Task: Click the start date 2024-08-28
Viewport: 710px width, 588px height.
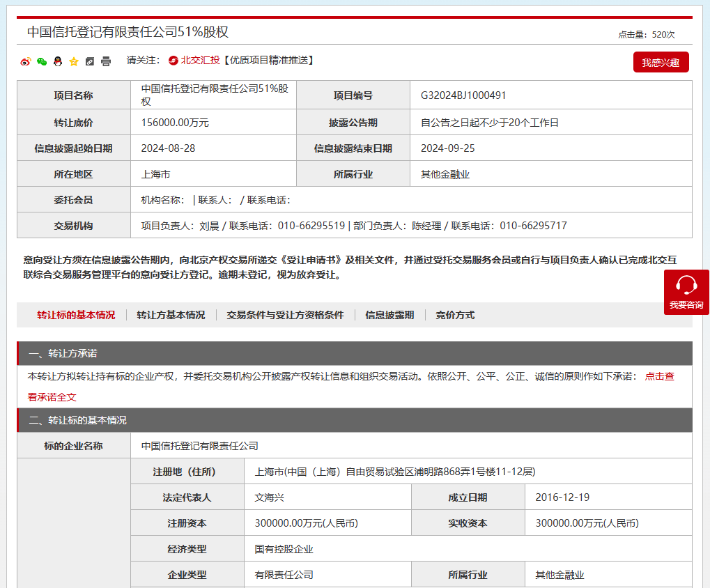Action: (168, 148)
